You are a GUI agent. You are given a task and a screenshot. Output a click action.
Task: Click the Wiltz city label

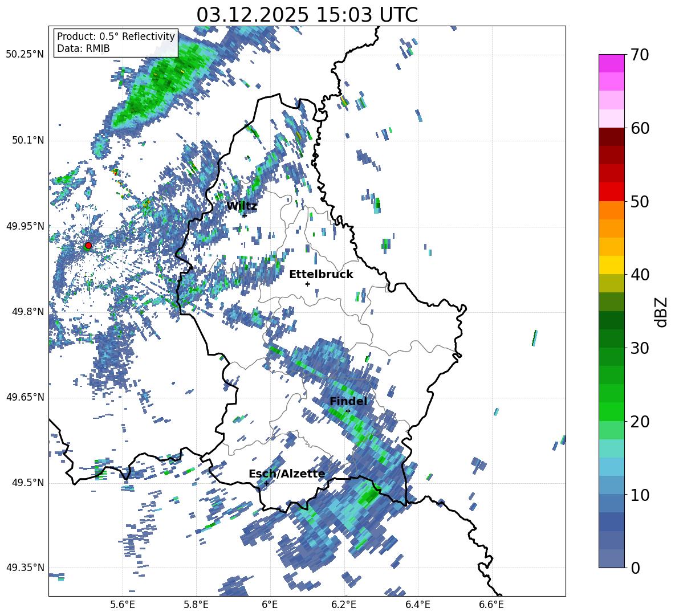click(242, 206)
